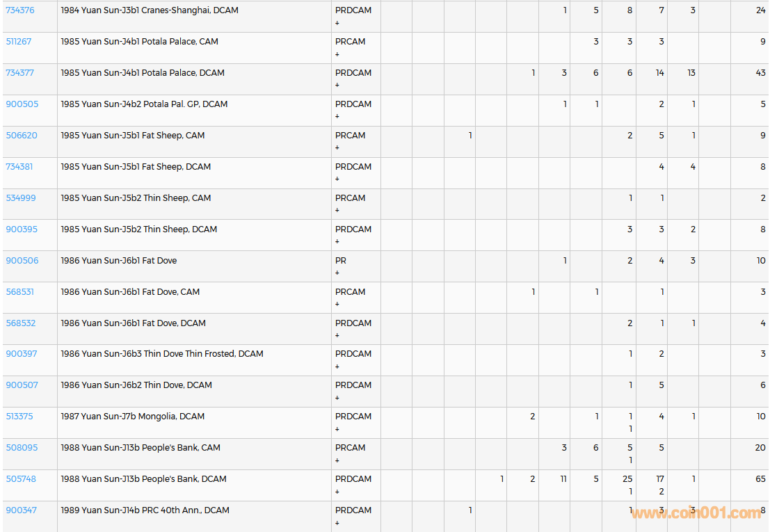This screenshot has width=770, height=532.
Task: Open coin ID link 900505
Action: 22,104
